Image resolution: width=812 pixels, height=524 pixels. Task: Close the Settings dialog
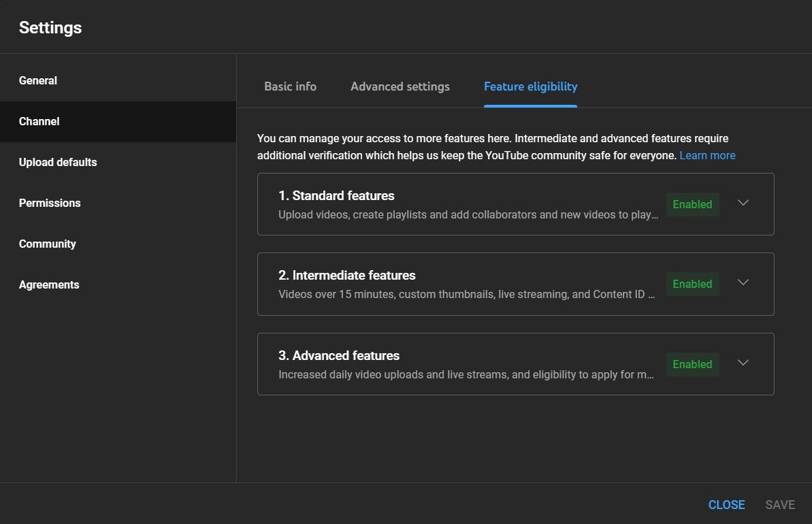click(x=726, y=505)
